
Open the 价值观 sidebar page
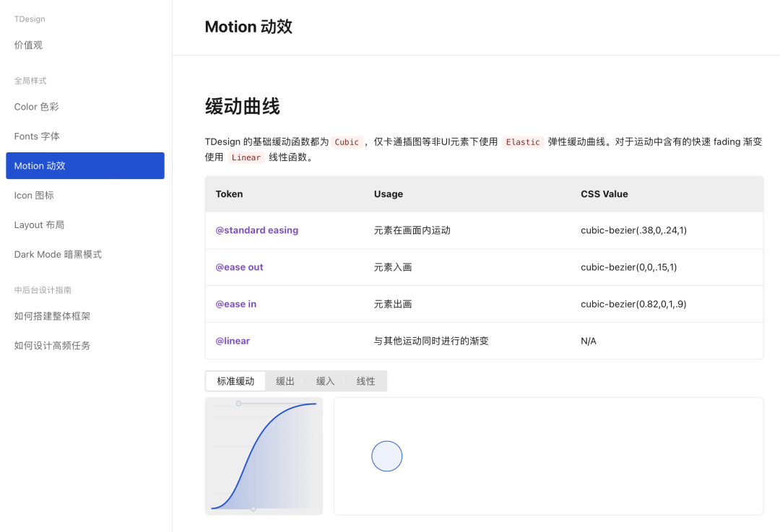(x=29, y=45)
